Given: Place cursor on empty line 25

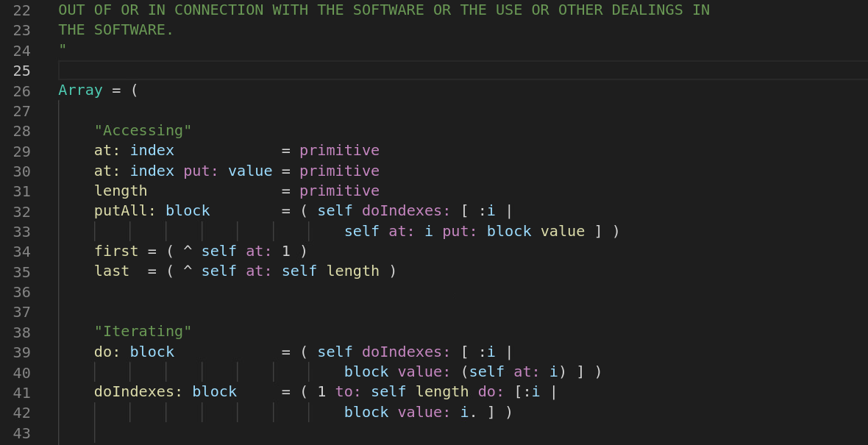Looking at the screenshot, I should point(463,71).
